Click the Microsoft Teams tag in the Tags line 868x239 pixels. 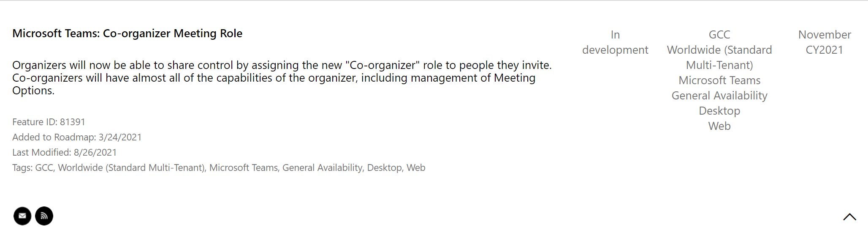244,168
